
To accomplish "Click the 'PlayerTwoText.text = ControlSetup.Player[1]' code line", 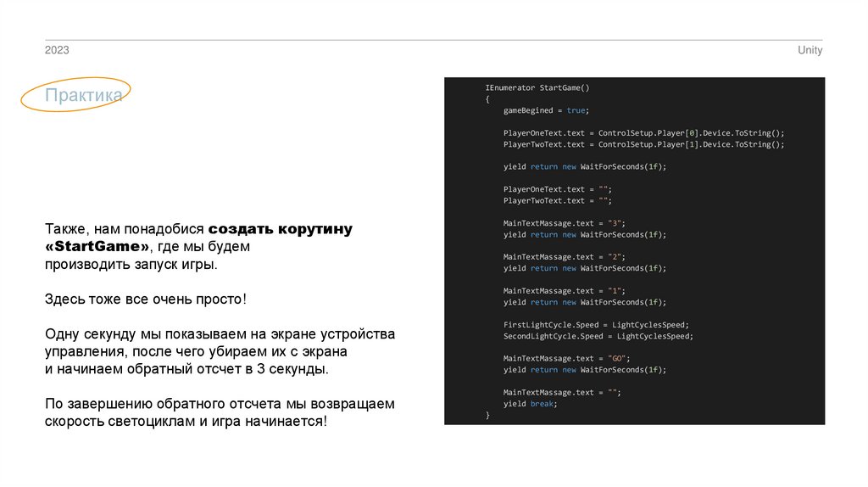I will point(643,144).
